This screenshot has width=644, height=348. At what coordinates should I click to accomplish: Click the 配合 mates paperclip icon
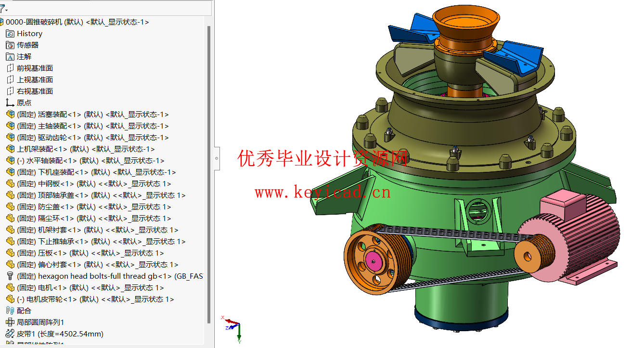pyautogui.click(x=11, y=310)
